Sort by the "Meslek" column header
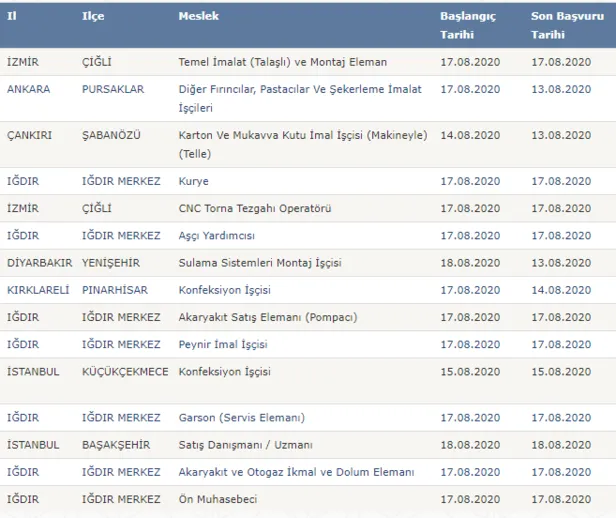The width and height of the screenshot is (616, 518). 200,18
